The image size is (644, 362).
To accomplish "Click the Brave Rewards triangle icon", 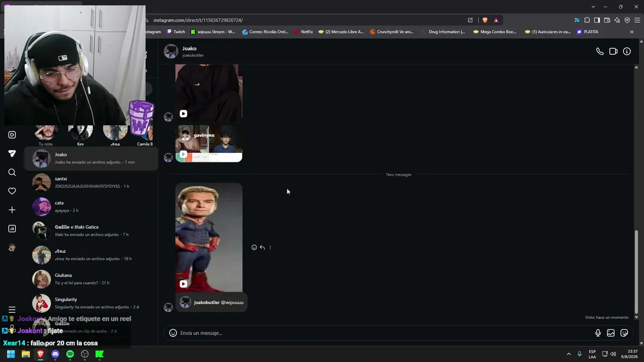I will (496, 20).
